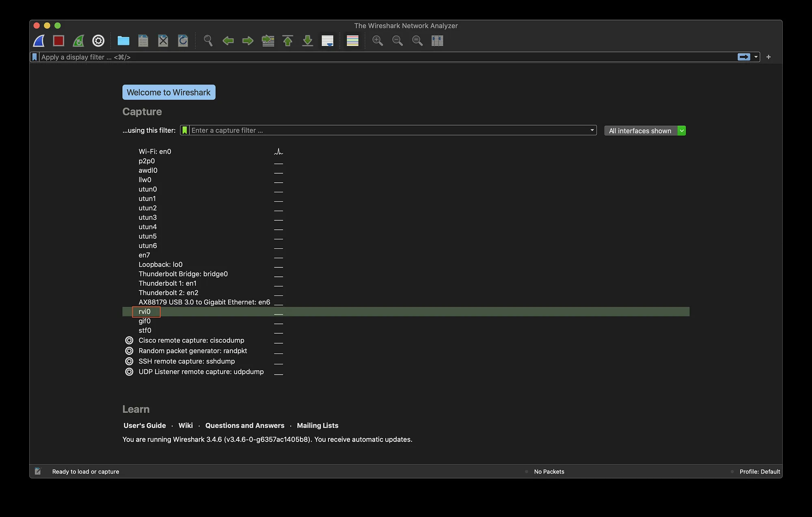This screenshot has height=517, width=812.
Task: Click the go to last packet icon
Action: (307, 41)
